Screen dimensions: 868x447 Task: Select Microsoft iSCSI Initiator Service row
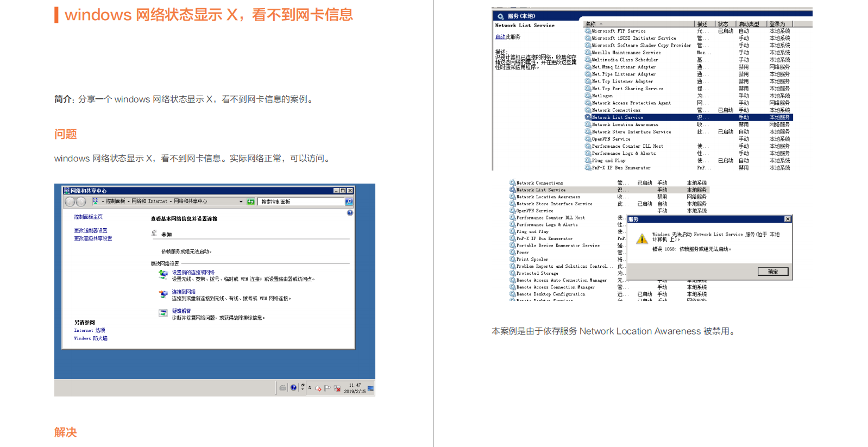click(x=688, y=38)
